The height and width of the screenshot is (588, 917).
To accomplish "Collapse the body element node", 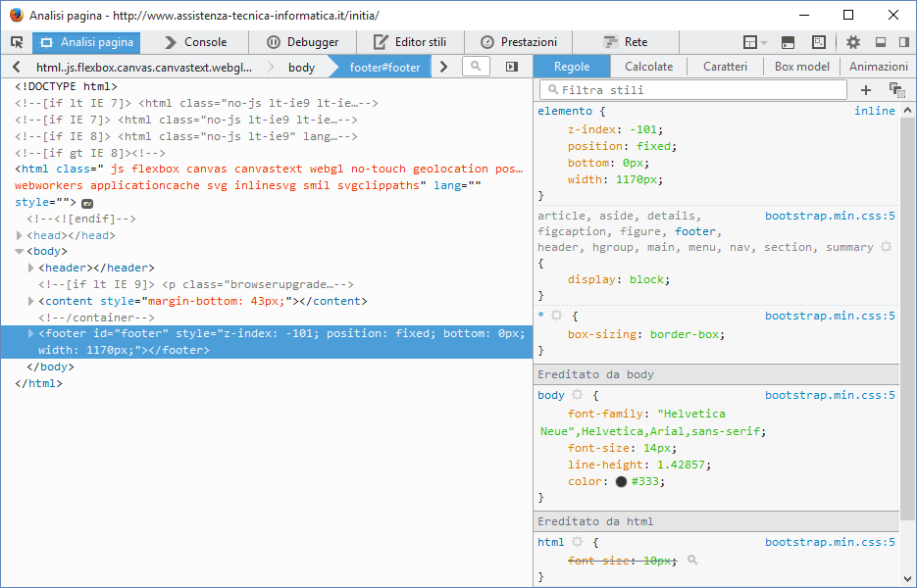I will click(x=19, y=251).
